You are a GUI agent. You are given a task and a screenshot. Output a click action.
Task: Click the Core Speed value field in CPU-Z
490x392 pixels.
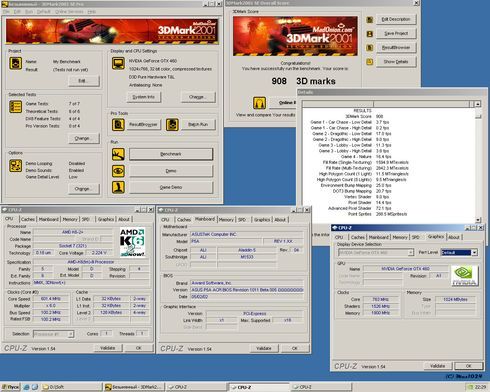point(51,299)
